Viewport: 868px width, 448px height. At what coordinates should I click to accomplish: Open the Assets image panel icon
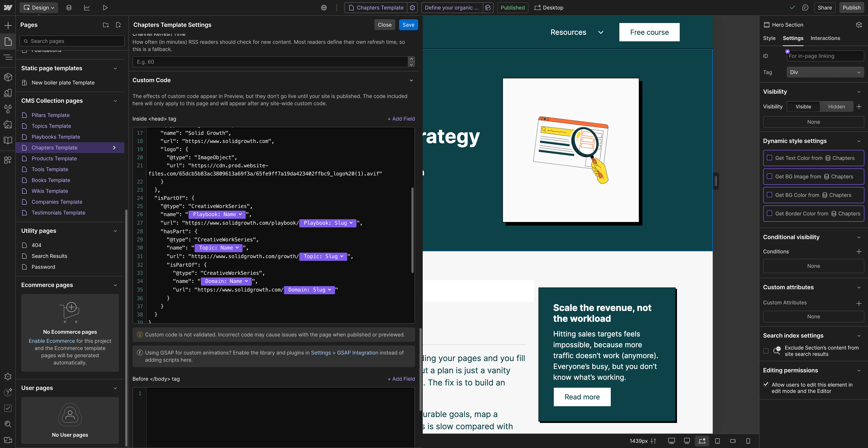pos(8,125)
